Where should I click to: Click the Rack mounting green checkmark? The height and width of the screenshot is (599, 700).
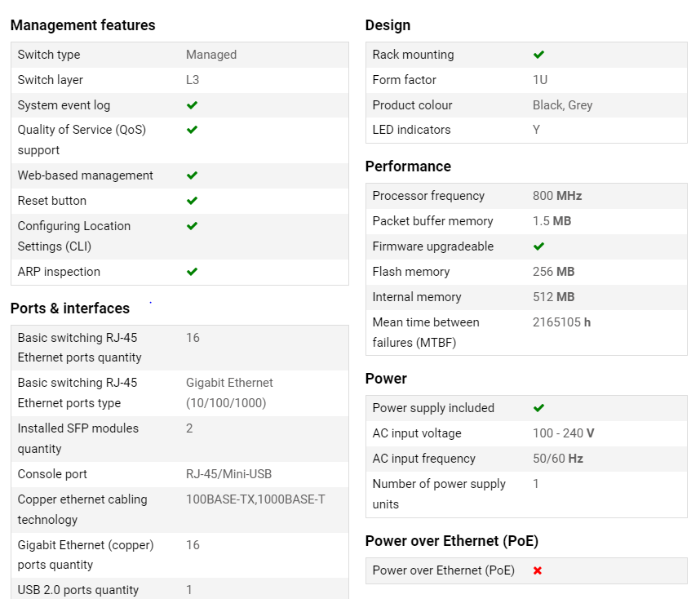pyautogui.click(x=538, y=55)
